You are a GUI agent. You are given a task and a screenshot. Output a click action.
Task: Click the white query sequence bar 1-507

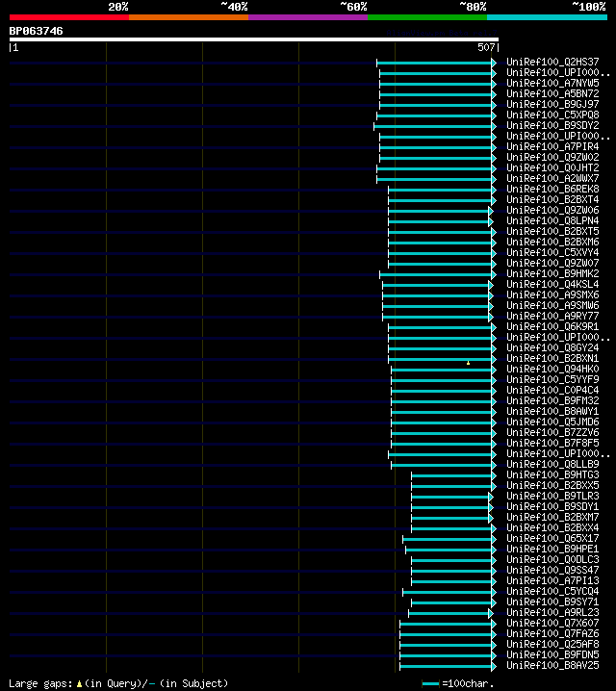point(254,39)
